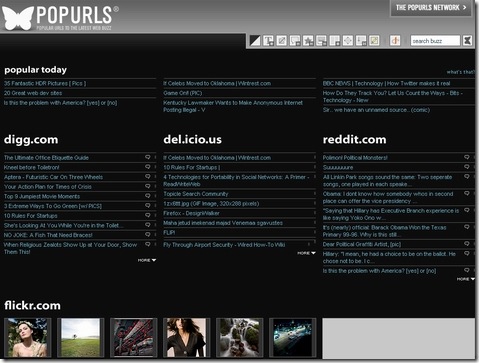Click comment bubble beside 'Suuuuuuure'
Viewport: 479px width, 363px height.
tap(467, 167)
